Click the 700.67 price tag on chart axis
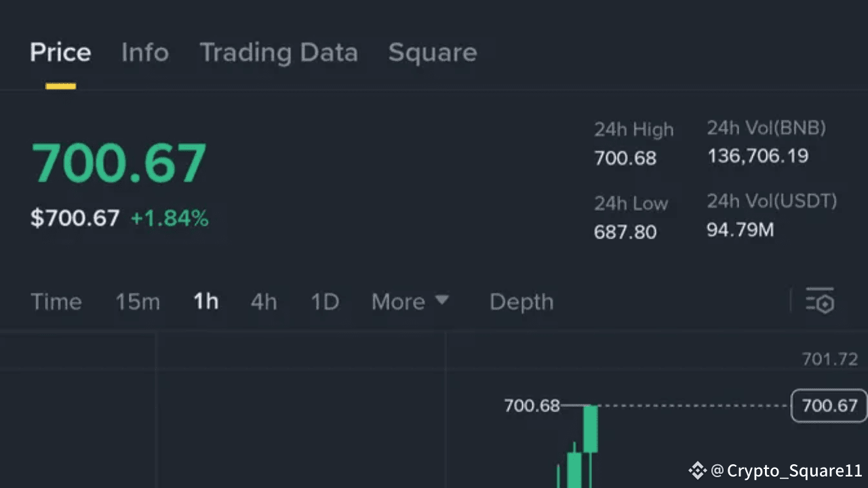This screenshot has width=868, height=488. 829,406
